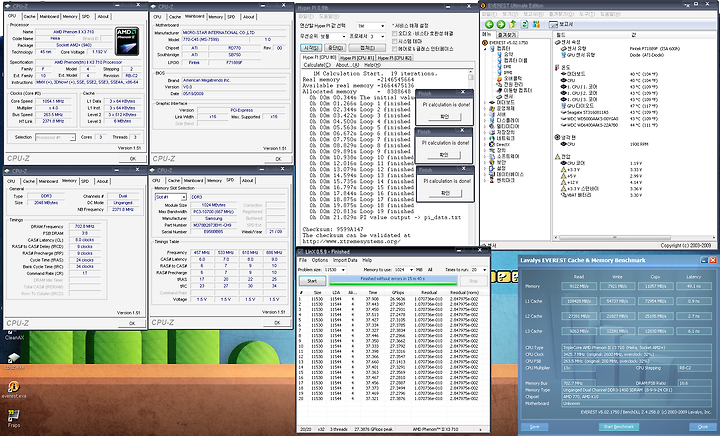
Task: Switch to 즐겨찾기 favorites tab in EVEREST
Action: [506, 35]
